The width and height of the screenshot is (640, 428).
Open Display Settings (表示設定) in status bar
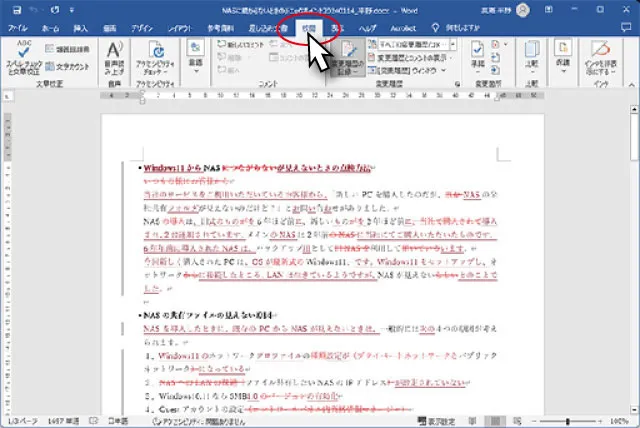436,421
